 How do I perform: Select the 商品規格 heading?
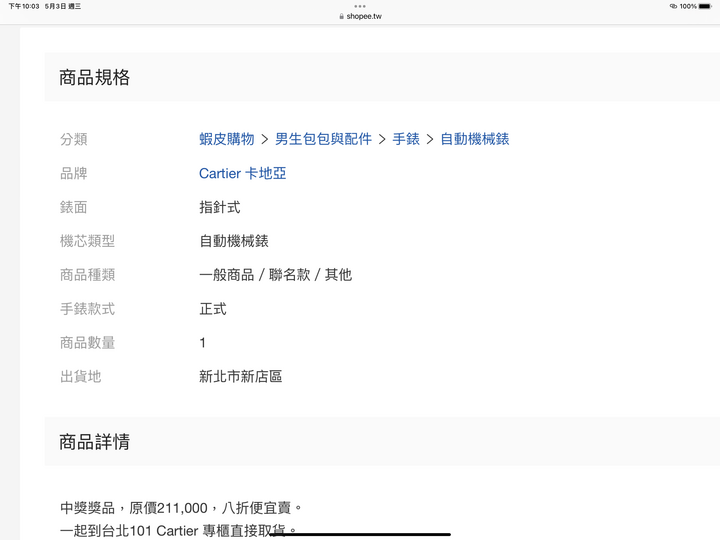coord(95,77)
